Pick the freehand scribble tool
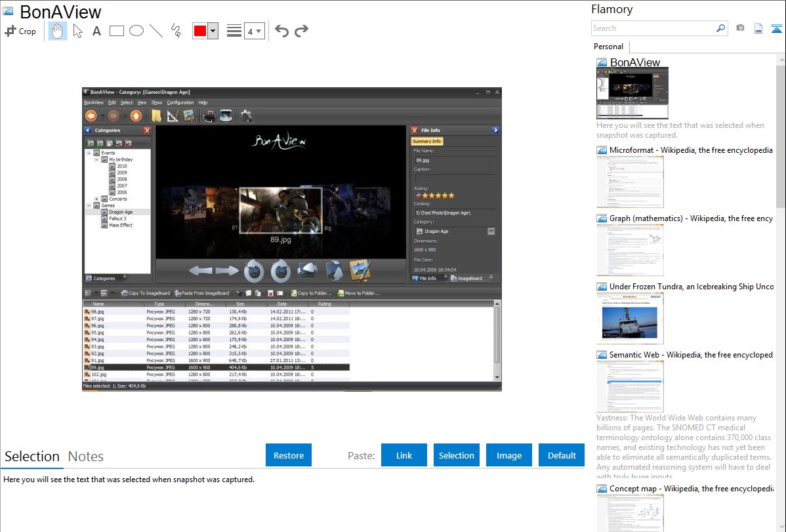 (176, 31)
